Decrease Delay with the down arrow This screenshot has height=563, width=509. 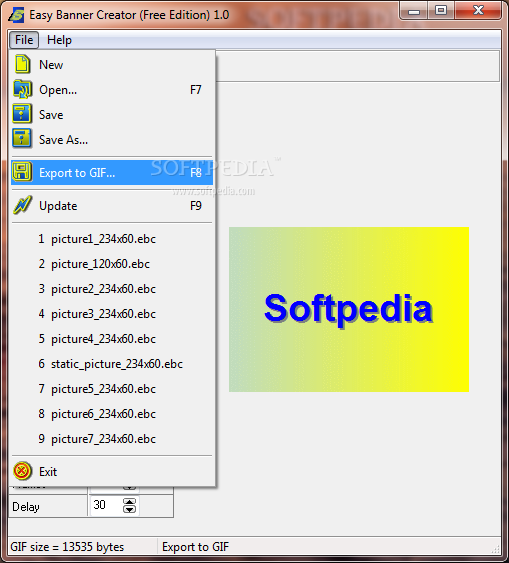click(129, 509)
